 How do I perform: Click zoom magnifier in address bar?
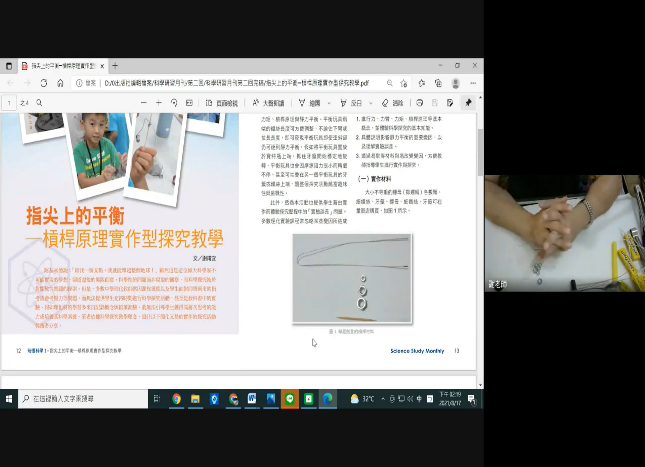click(x=390, y=83)
